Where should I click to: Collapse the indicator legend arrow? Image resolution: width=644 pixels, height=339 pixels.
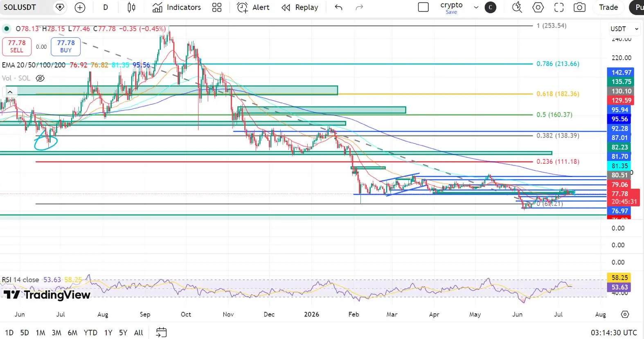(x=10, y=92)
